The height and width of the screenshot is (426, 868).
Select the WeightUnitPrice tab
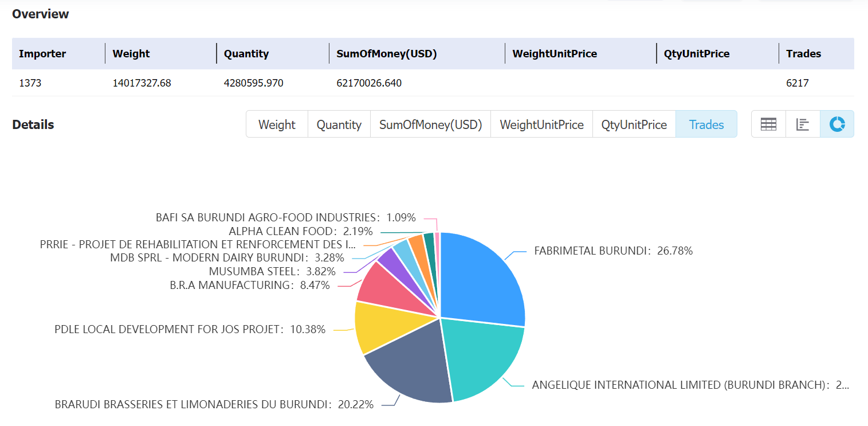[x=541, y=124]
